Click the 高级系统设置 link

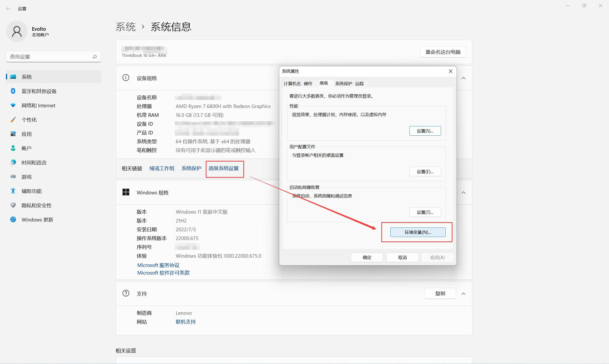point(223,168)
